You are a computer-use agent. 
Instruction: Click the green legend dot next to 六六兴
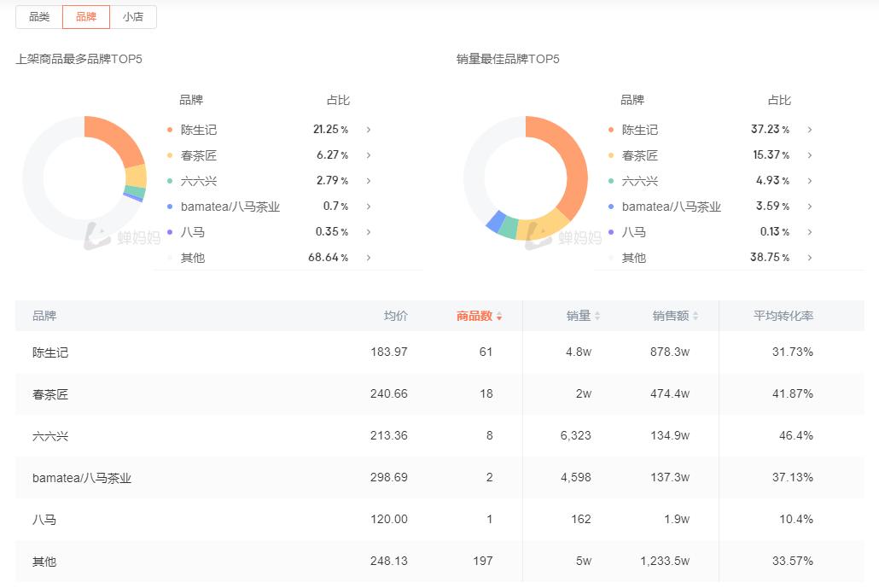click(x=169, y=181)
